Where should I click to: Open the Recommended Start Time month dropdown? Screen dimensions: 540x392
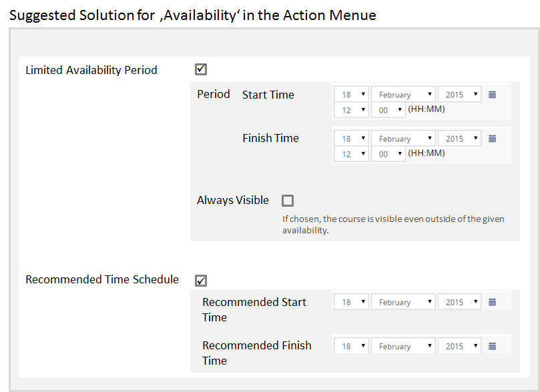pyautogui.click(x=403, y=302)
